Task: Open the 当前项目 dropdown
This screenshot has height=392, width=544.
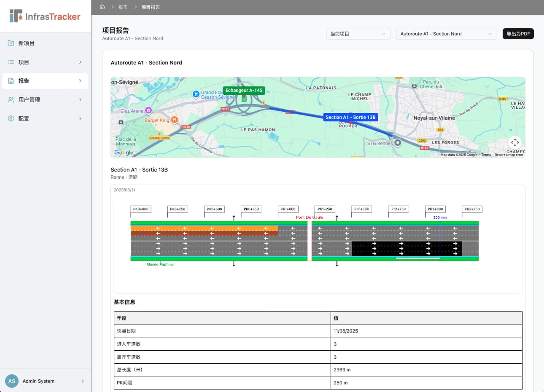Action: (358, 34)
